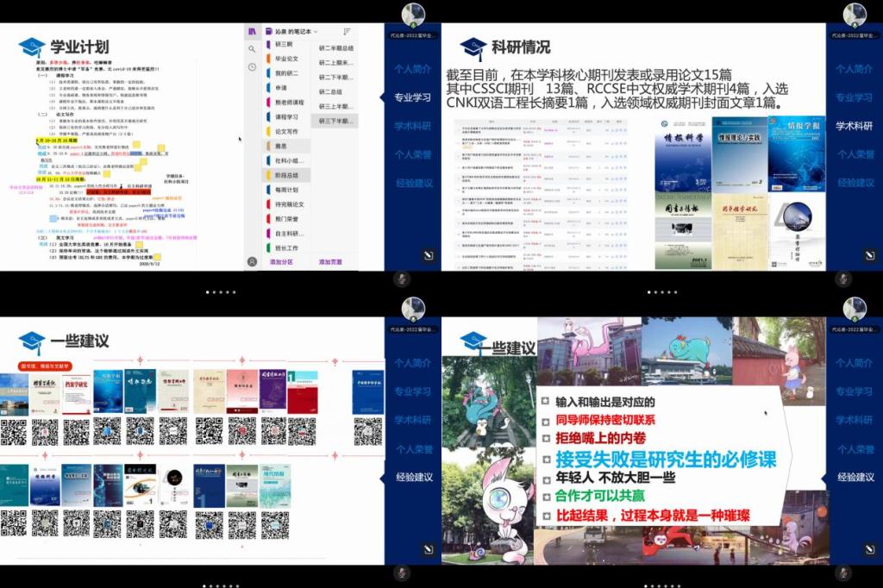Select 经验建议 tab in bottom-left slide

point(413,477)
